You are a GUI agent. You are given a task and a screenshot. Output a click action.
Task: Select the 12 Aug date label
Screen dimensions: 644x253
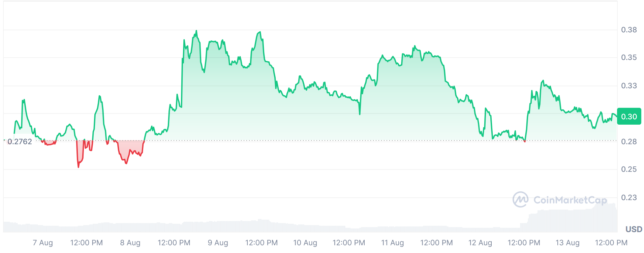480,243
